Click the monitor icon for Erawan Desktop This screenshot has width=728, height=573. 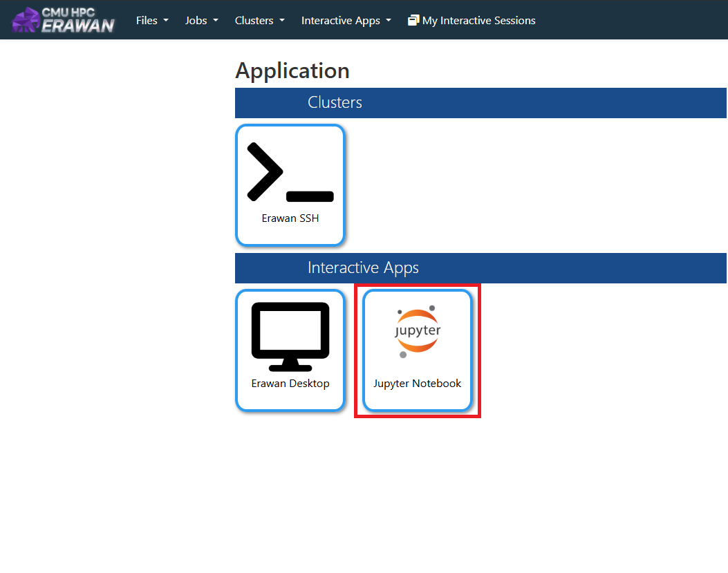click(x=290, y=337)
